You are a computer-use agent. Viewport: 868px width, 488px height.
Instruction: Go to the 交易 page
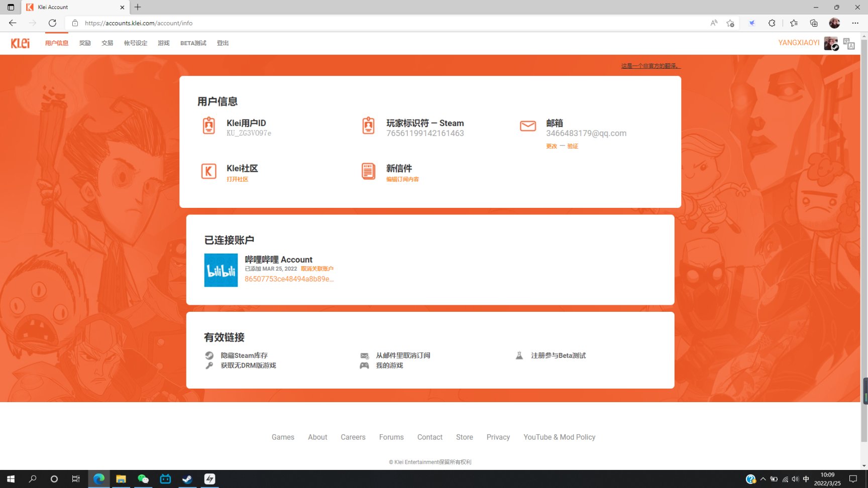point(107,43)
